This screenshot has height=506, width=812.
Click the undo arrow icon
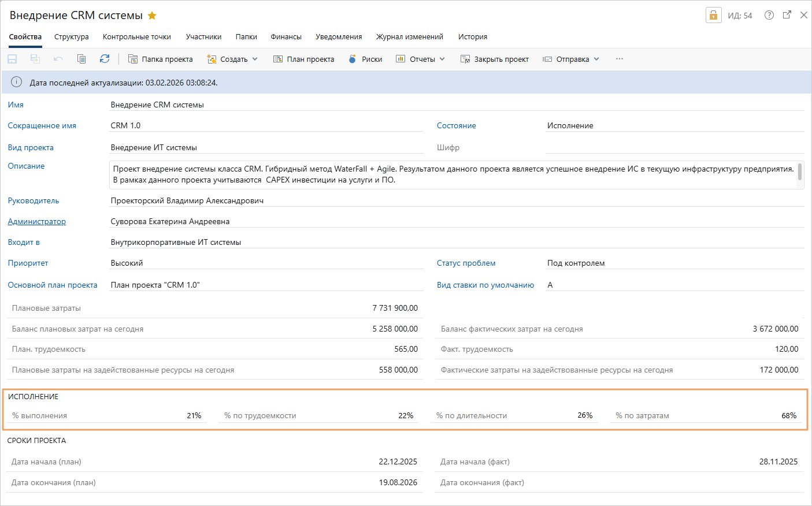[x=58, y=59]
